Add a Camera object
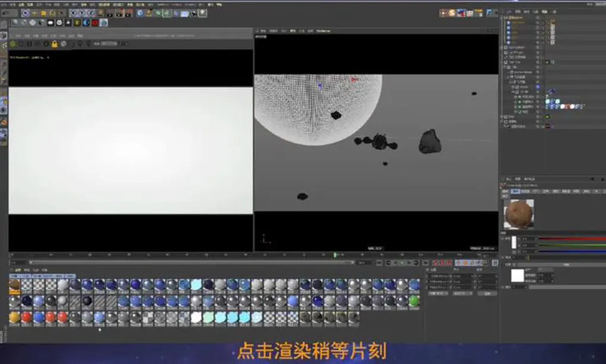The height and width of the screenshot is (364, 606). pos(194,13)
